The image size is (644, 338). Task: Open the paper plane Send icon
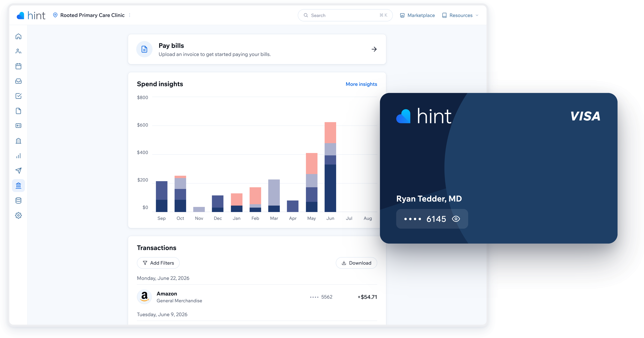[x=18, y=171]
